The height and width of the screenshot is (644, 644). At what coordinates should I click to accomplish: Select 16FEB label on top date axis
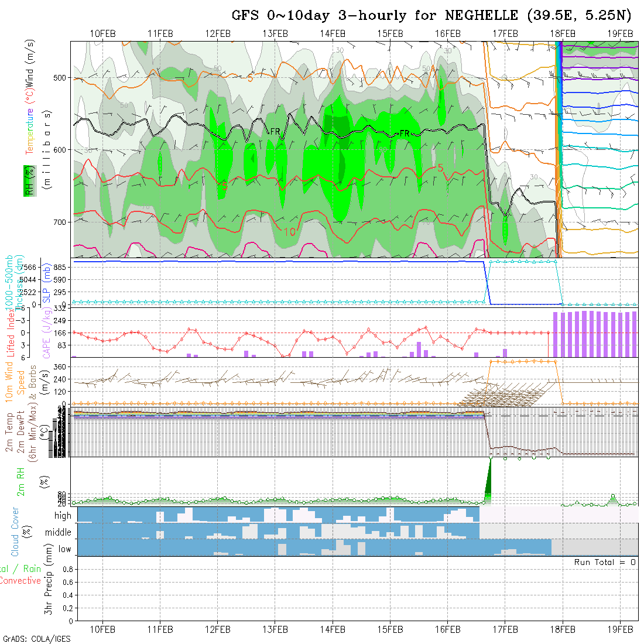click(448, 34)
